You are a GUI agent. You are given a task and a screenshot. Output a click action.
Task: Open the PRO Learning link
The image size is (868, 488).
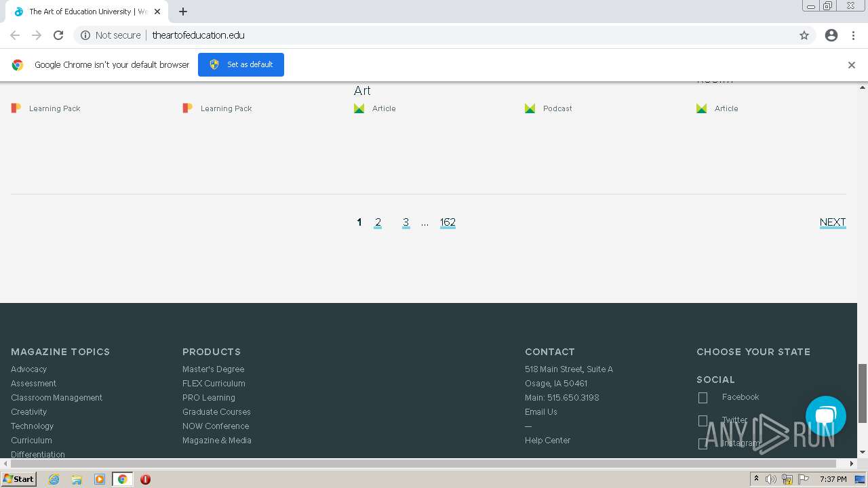[209, 398]
